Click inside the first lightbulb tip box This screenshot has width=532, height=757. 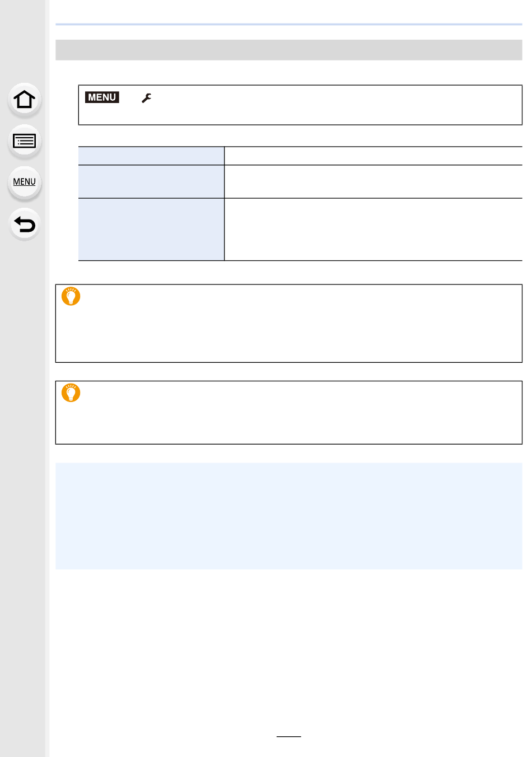click(x=289, y=324)
